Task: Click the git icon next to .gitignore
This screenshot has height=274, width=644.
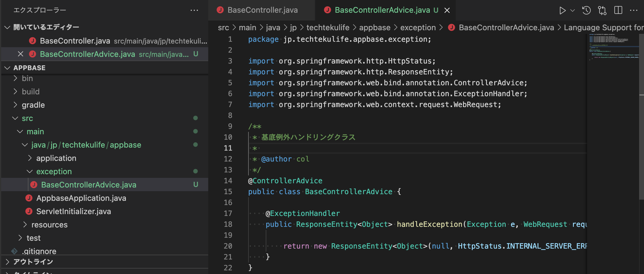Action: [x=14, y=251]
